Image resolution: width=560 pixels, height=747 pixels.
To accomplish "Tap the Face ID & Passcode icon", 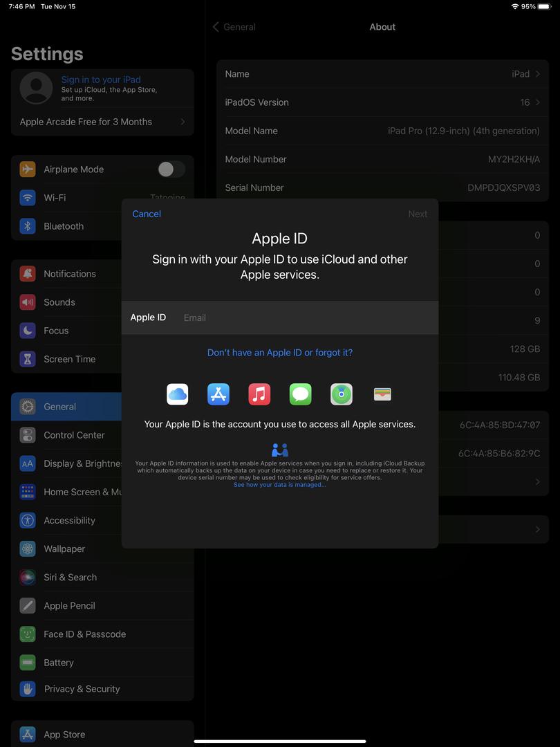I will click(x=28, y=634).
